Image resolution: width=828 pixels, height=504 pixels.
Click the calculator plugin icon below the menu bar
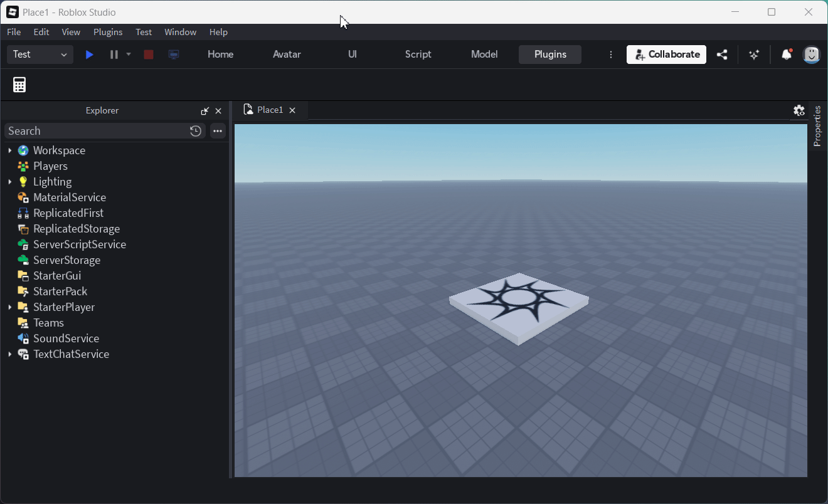click(19, 84)
